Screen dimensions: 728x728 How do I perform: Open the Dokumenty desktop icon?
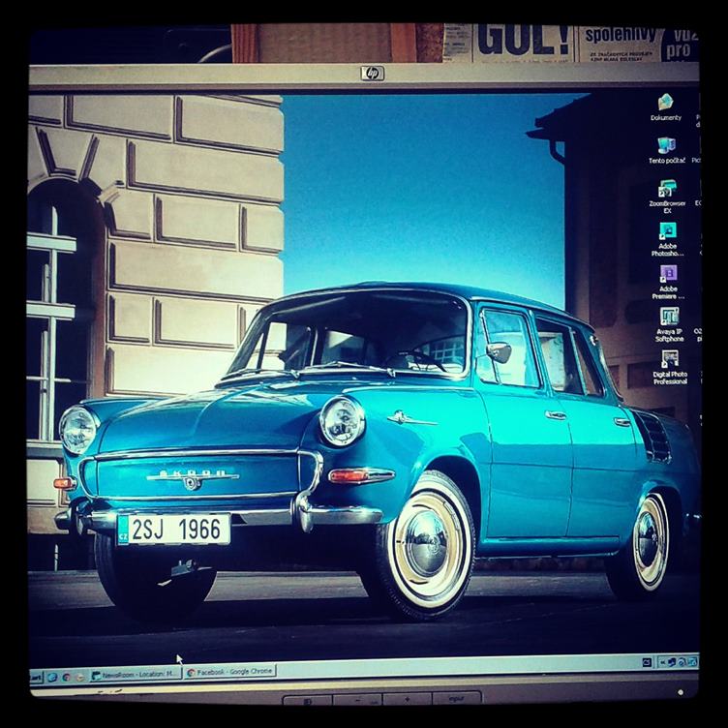tap(666, 106)
